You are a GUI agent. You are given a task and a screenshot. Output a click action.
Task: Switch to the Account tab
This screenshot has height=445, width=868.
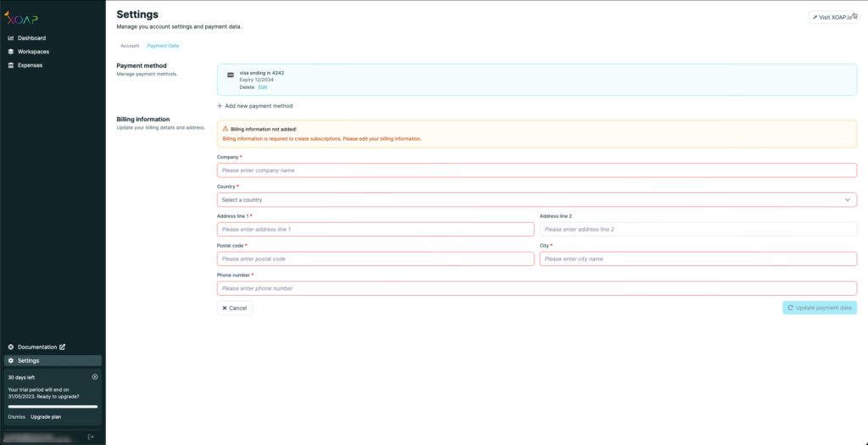click(x=130, y=46)
